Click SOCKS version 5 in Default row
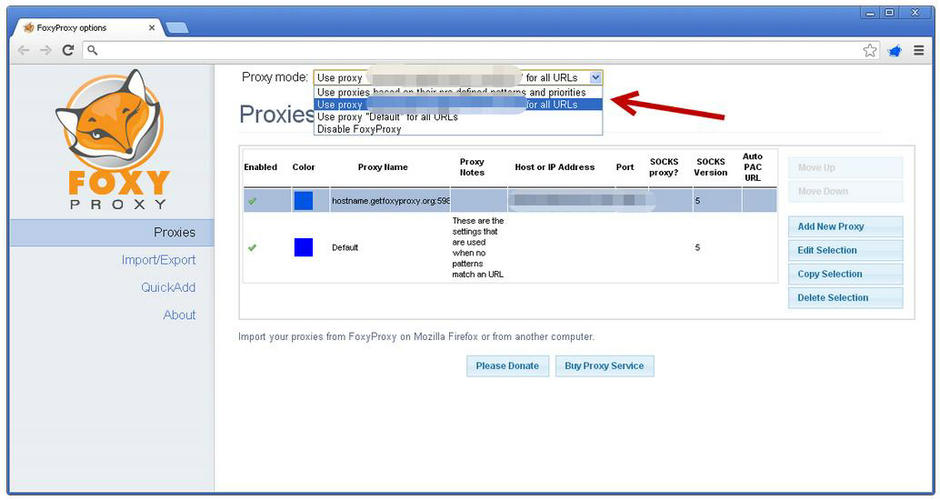Viewport: 940px width, 500px height. pyautogui.click(x=697, y=247)
